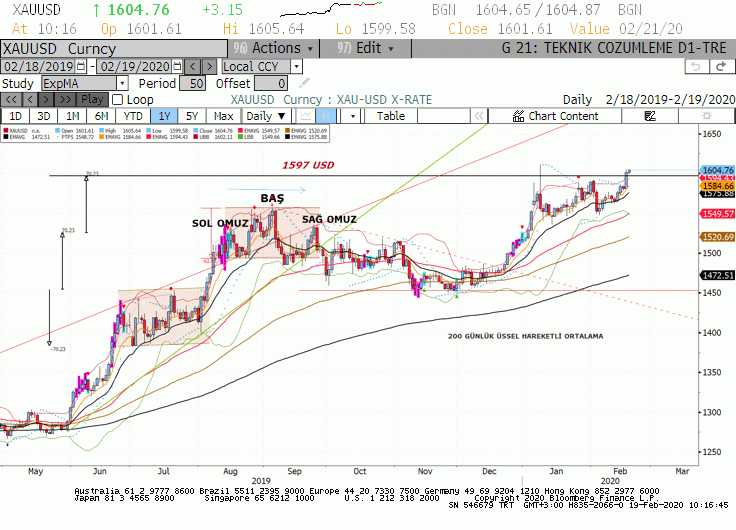This screenshot has width=736, height=530.
Task: Select the line chart type icon
Action: point(306,116)
